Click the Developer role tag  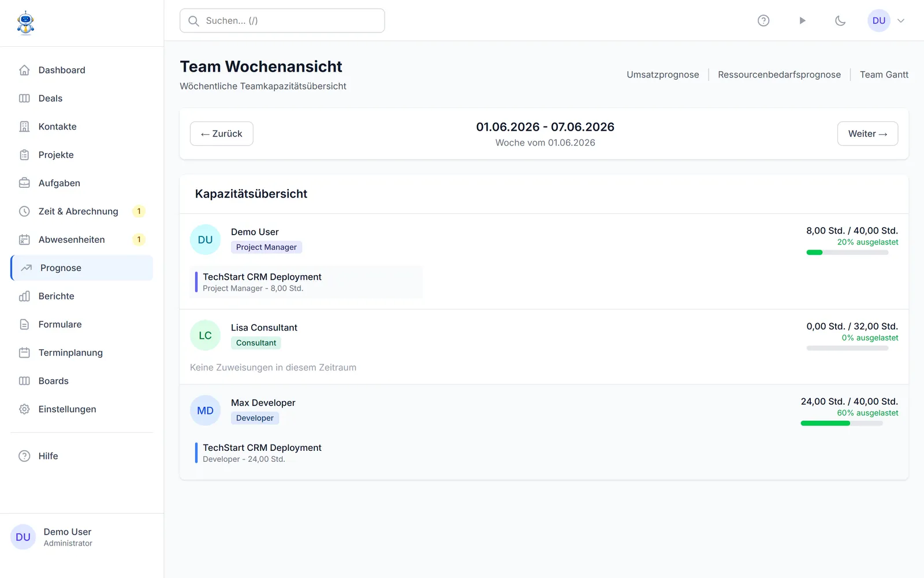pos(255,418)
